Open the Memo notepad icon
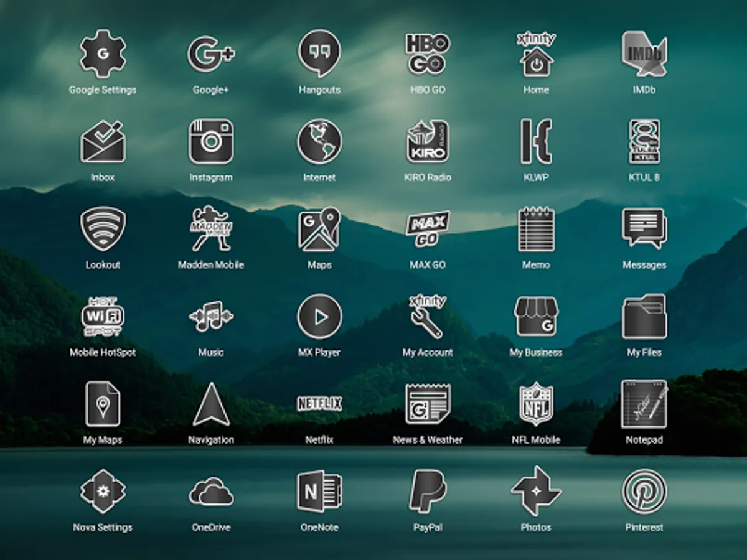Viewport: 747px width, 560px height. coord(536,229)
